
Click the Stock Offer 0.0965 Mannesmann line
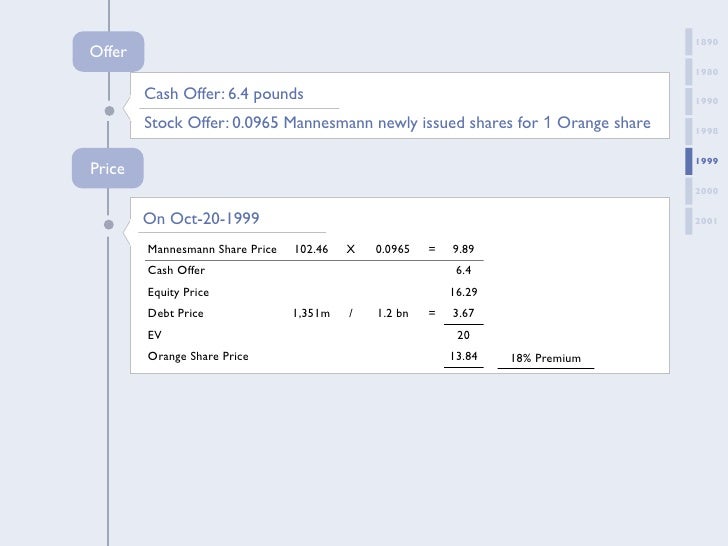click(397, 123)
